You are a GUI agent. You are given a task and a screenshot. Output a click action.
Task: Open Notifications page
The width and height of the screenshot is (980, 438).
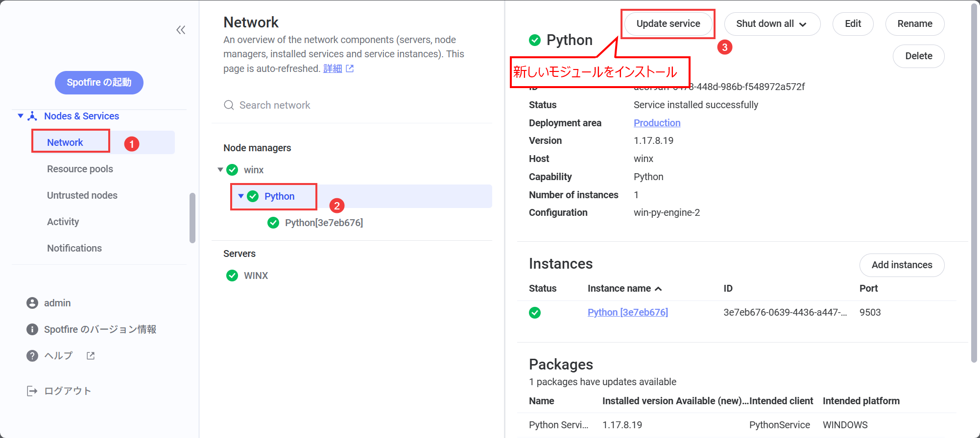point(74,248)
